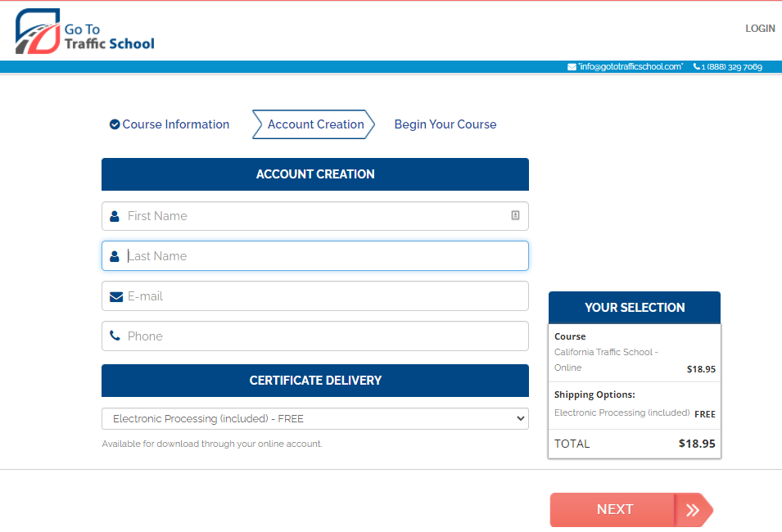
Task: Click the FREE shipping price
Action: click(705, 414)
